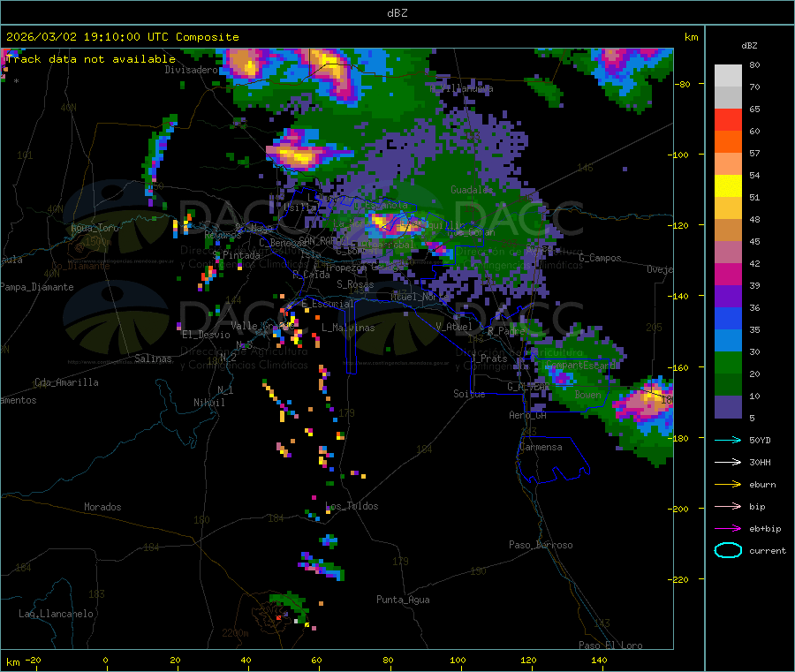Click the 'Cda_Amarilla' map label
The height and width of the screenshot is (672, 795).
(x=66, y=382)
